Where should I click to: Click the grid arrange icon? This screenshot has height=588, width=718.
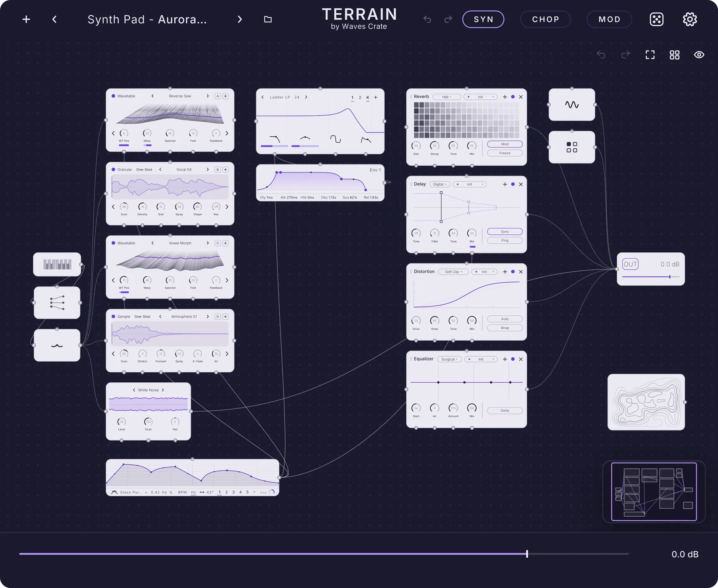coord(675,55)
